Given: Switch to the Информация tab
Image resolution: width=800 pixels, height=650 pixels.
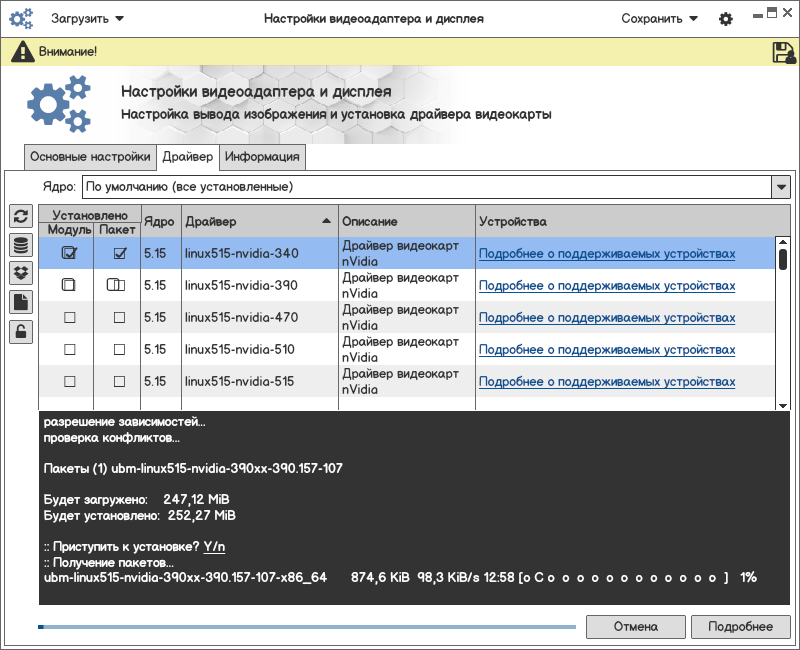Looking at the screenshot, I should point(262,157).
